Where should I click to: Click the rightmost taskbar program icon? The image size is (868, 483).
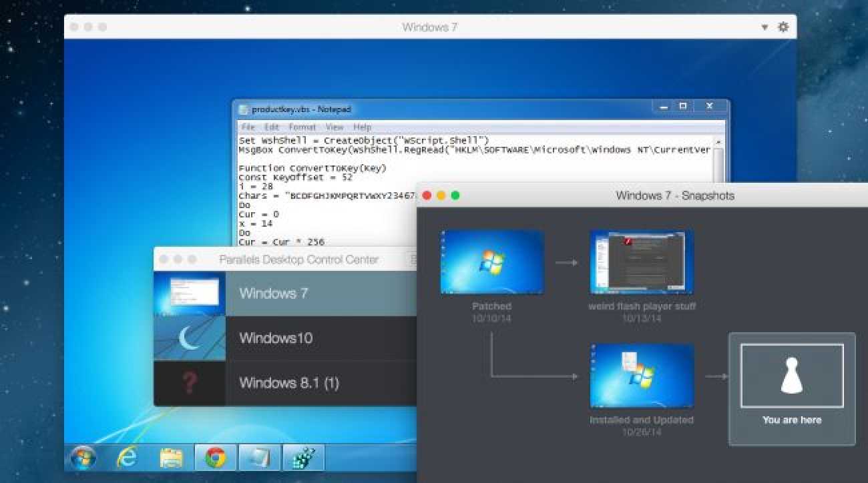(x=303, y=458)
